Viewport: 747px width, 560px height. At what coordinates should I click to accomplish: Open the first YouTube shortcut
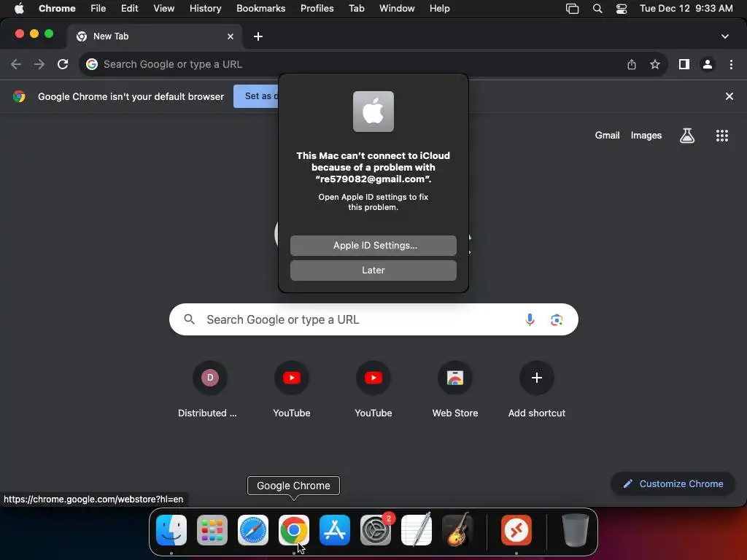(292, 389)
